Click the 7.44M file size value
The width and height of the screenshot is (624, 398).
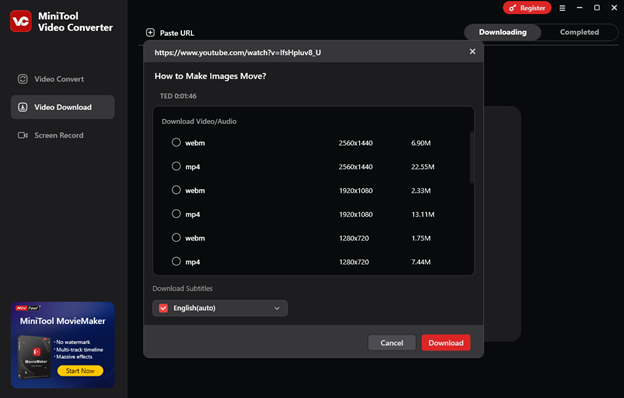[x=421, y=262]
